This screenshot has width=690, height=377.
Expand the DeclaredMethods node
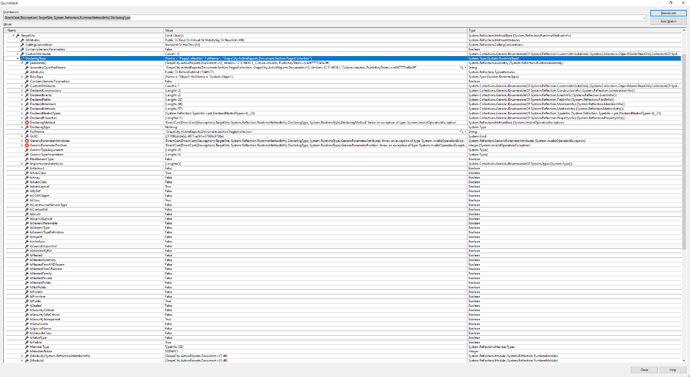pyautogui.click(x=22, y=109)
